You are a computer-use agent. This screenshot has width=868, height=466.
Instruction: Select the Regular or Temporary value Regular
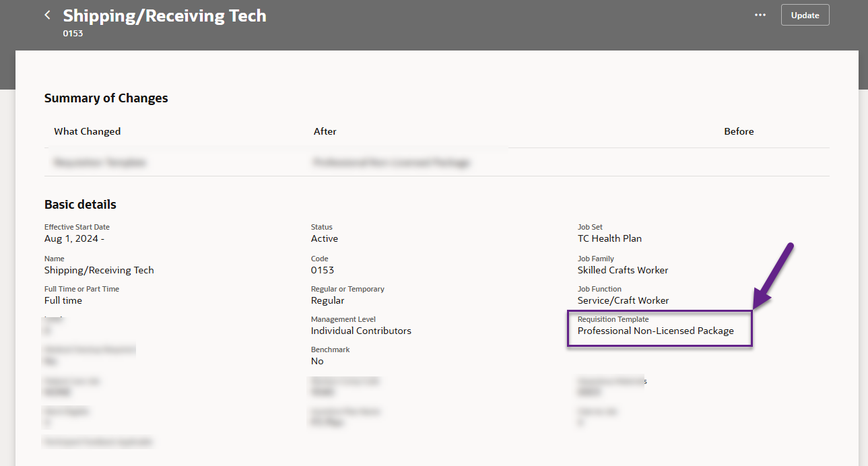(x=327, y=300)
